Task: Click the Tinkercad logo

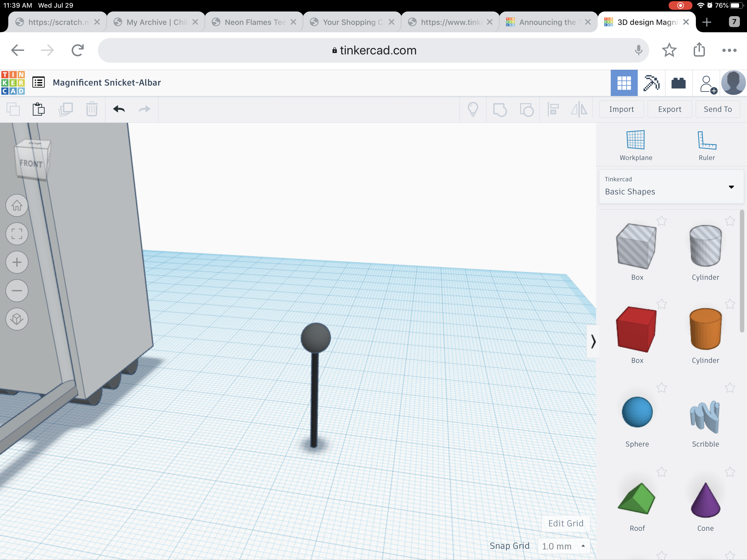Action: [x=13, y=83]
